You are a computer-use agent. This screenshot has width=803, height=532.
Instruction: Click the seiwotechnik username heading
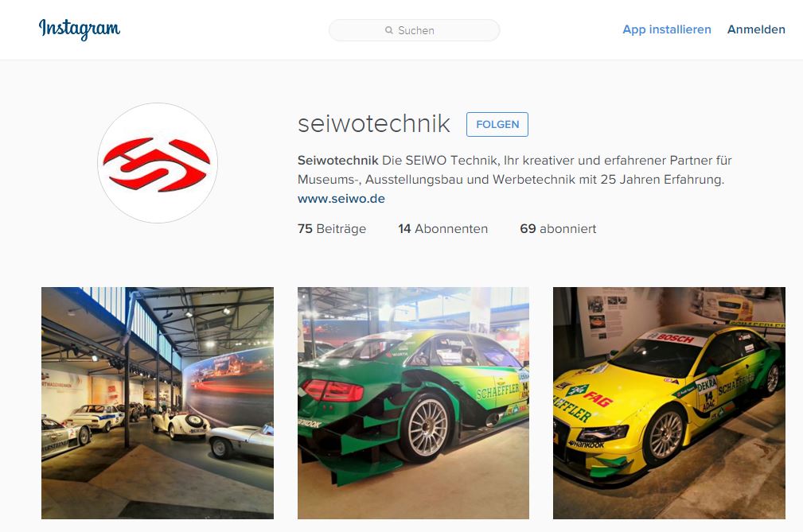pos(374,124)
